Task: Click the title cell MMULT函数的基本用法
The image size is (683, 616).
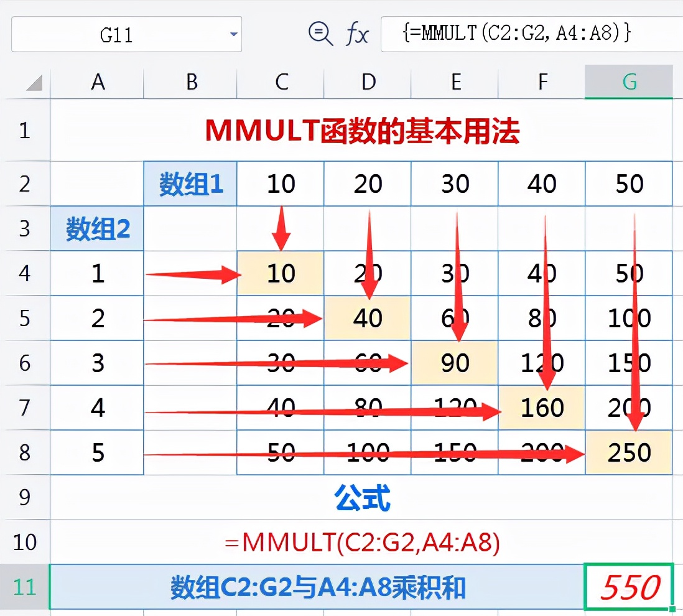Action: coord(361,130)
